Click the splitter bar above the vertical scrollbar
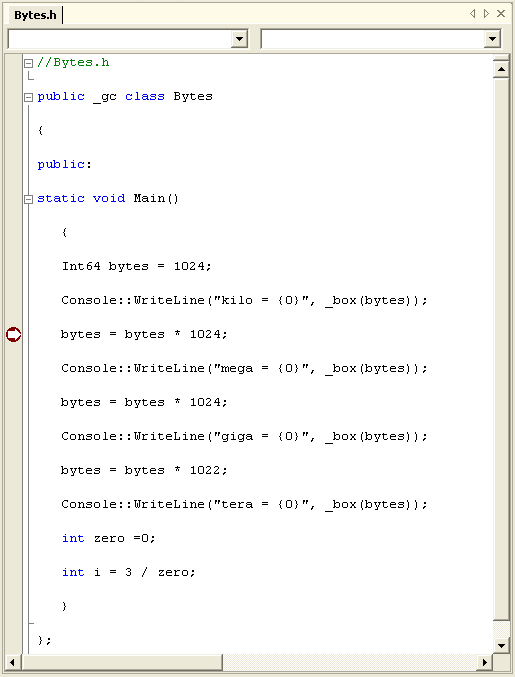Image resolution: width=515 pixels, height=677 pixels. (x=501, y=57)
